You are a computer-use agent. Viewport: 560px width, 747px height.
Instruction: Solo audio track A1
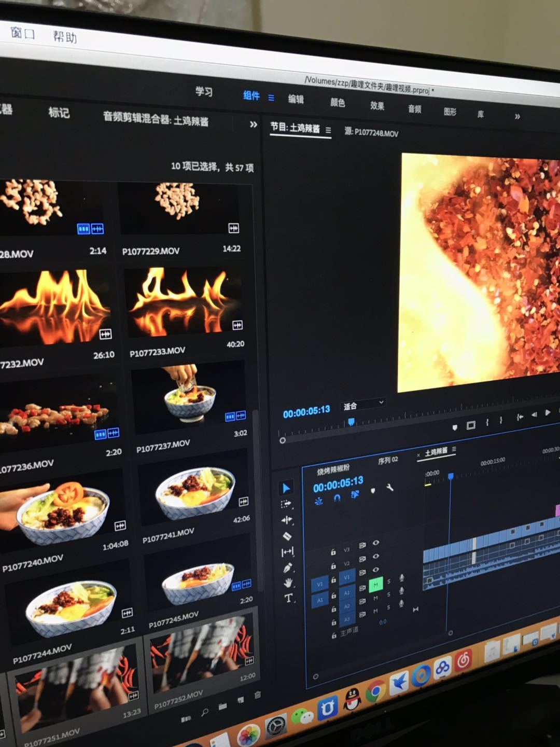click(x=389, y=582)
